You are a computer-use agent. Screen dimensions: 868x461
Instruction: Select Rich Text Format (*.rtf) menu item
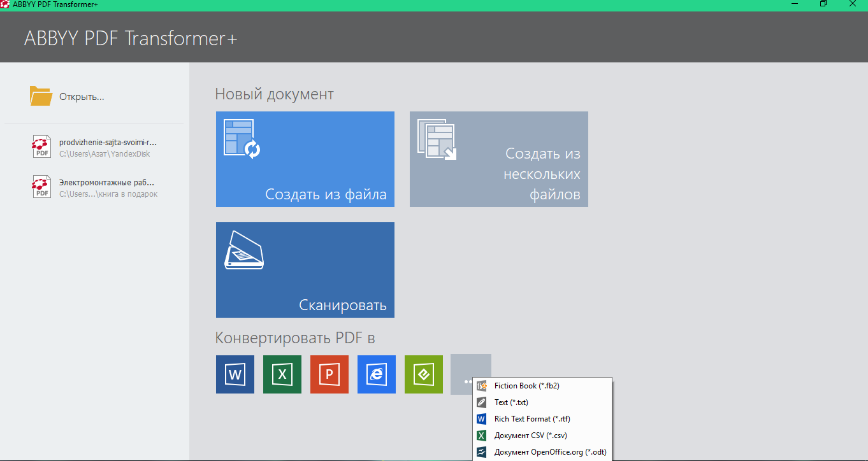click(542, 419)
